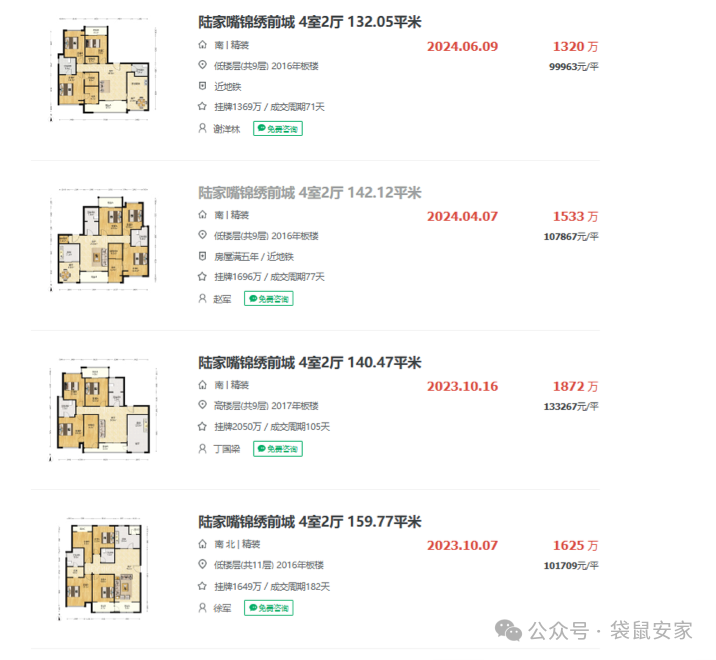
Task: Open the 陆家嘴锦绣前城 4室2厅 142.12平米 listing title
Action: 308,192
